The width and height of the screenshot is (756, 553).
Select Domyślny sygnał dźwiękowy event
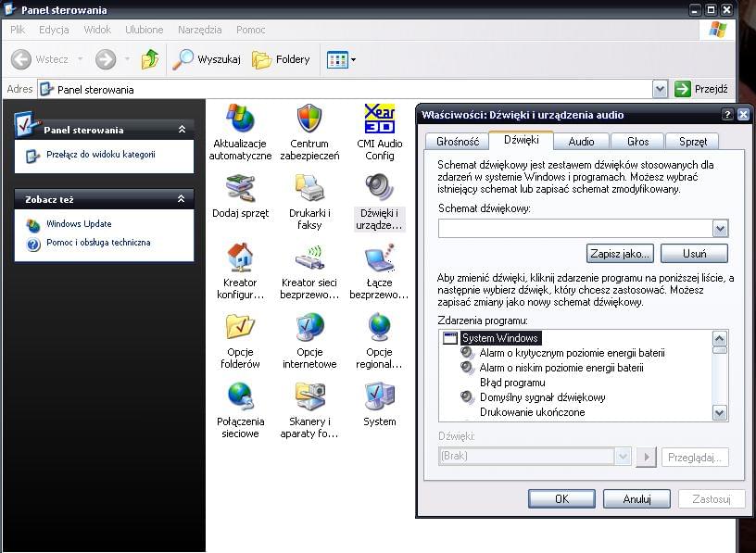coord(542,397)
